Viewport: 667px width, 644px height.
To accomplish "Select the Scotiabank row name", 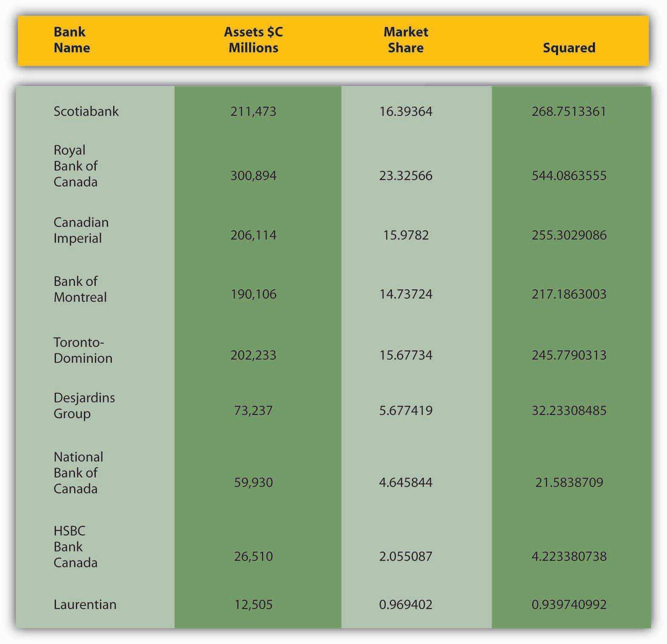I will pyautogui.click(x=86, y=111).
